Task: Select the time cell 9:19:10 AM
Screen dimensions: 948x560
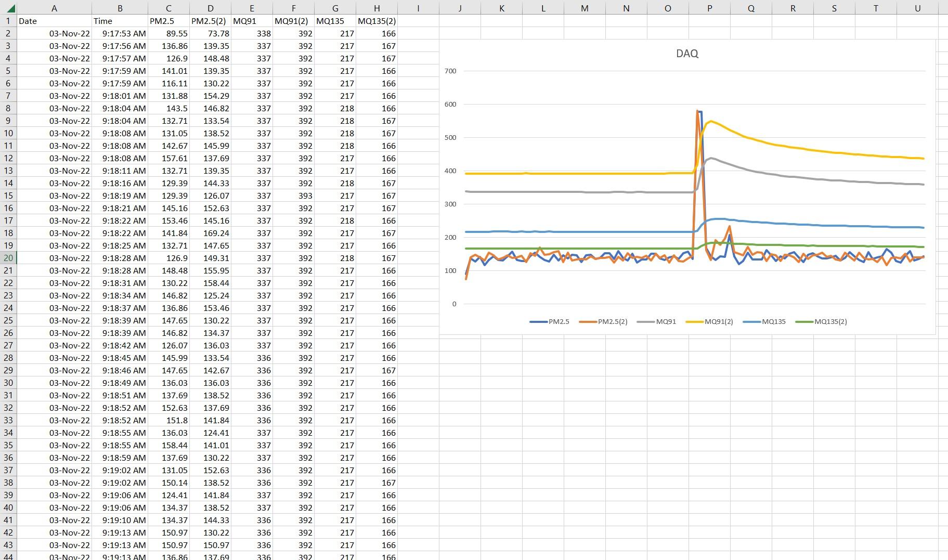Action: pyautogui.click(x=120, y=520)
